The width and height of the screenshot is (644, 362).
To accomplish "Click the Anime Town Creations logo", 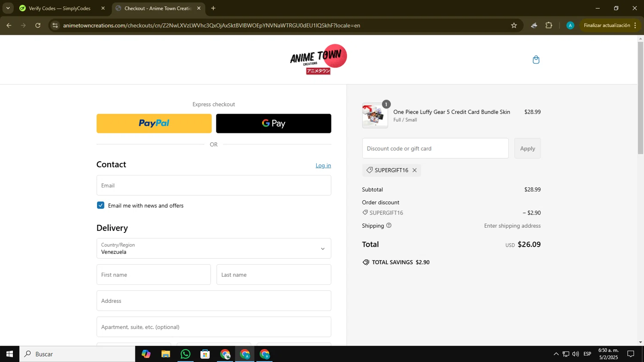I will click(x=318, y=59).
